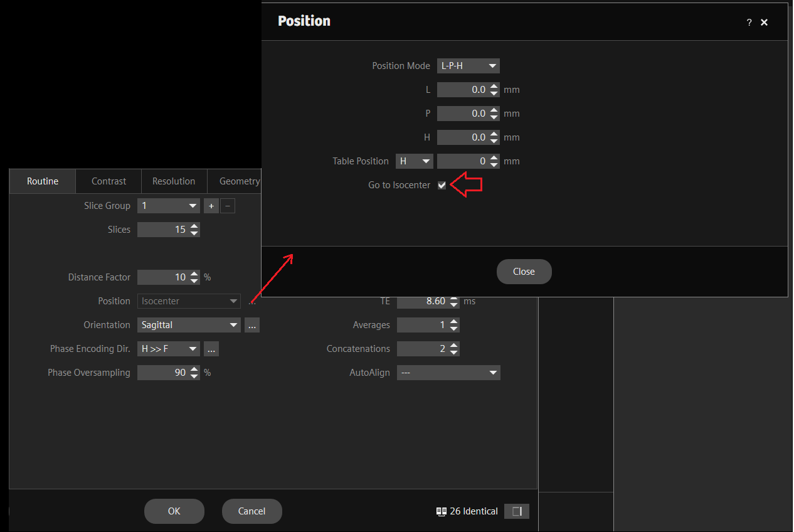The height and width of the screenshot is (532, 794).
Task: Open the Orientation Sagittal dropdown
Action: point(189,325)
